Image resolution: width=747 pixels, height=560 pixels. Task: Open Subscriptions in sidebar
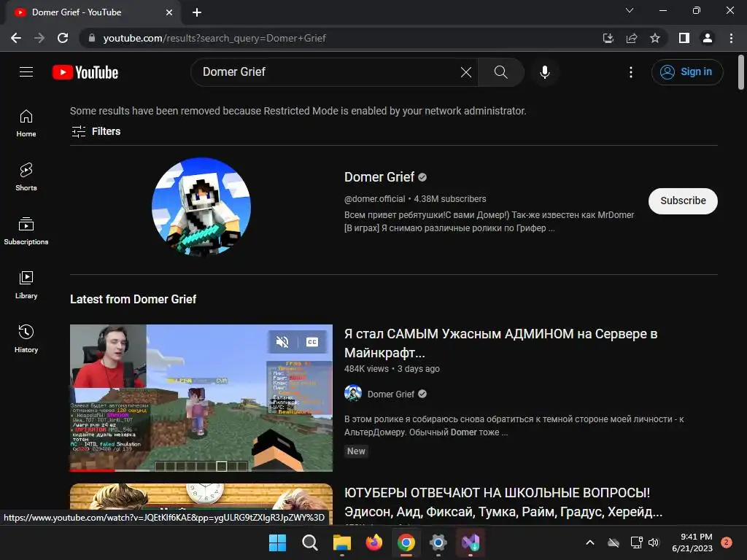click(26, 230)
